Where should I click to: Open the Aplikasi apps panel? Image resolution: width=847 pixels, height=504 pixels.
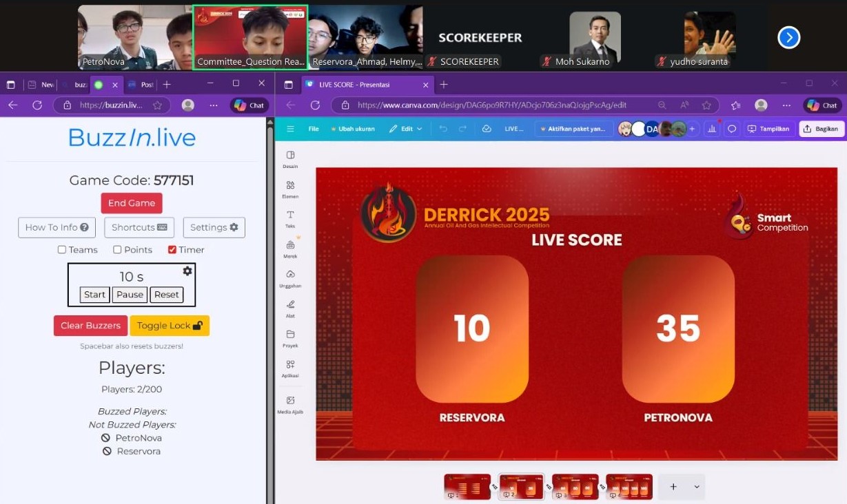coord(290,368)
